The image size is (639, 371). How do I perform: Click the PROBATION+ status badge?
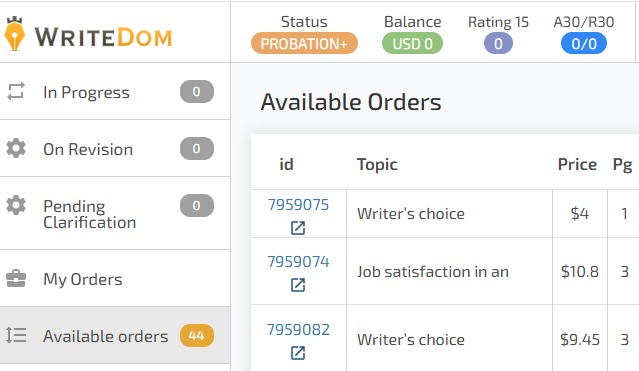click(304, 43)
